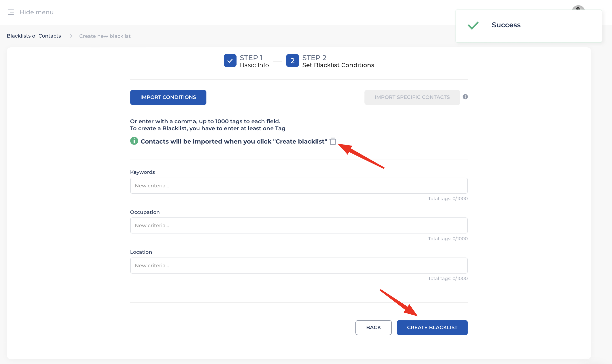Image resolution: width=612 pixels, height=364 pixels.
Task: Open Blacklists of Contacts breadcrumb link
Action: pos(34,36)
